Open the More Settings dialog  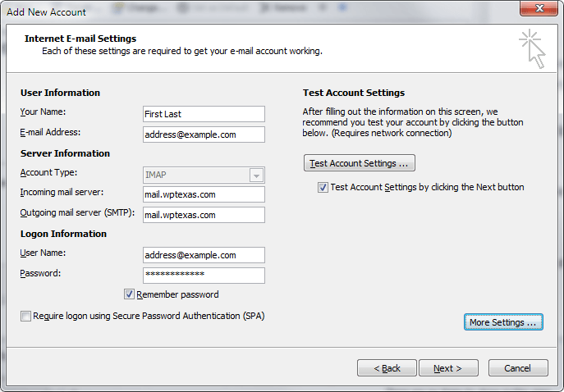click(x=503, y=322)
